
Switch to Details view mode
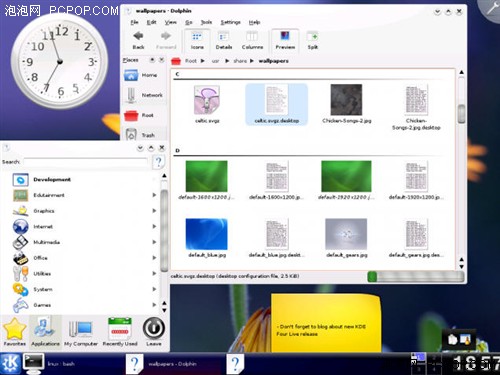point(224,40)
